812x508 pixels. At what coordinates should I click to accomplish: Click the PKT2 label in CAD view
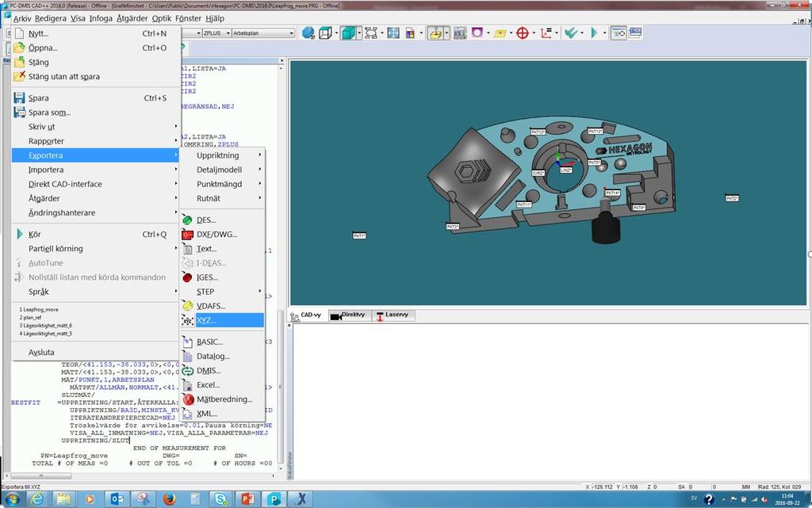tap(732, 198)
